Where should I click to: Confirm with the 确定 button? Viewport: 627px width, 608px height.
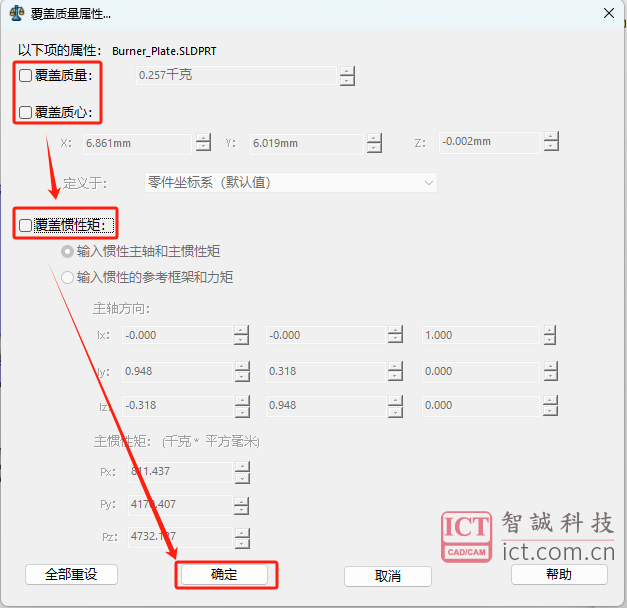pos(224,575)
